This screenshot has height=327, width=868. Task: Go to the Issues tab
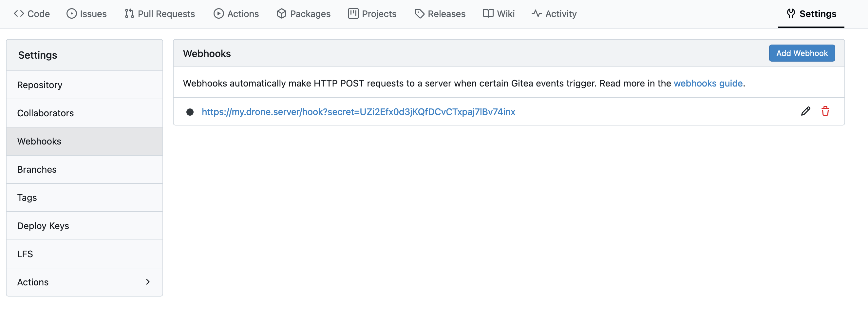(x=86, y=14)
